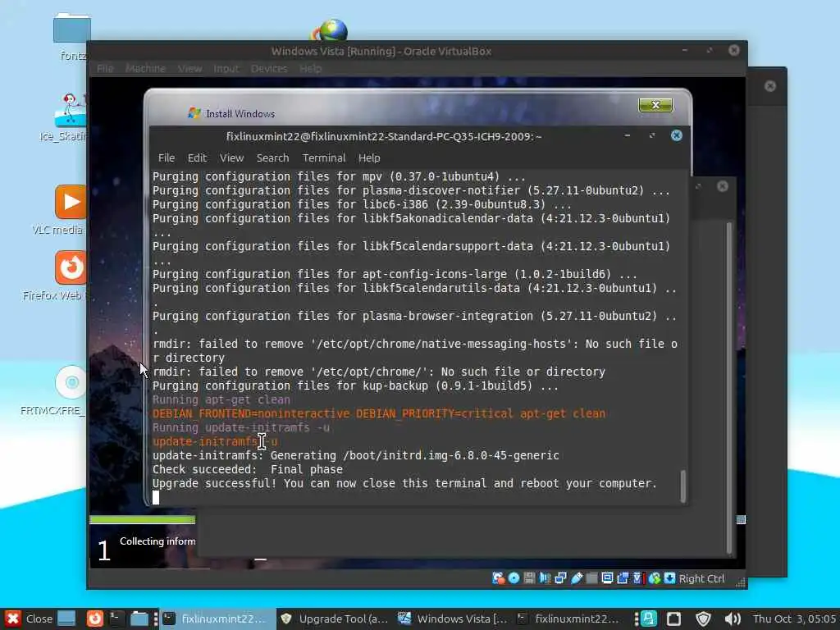
Task: Click the orange 'DEBIAN_FRONTEND=noninteractive' command line
Action: tap(379, 413)
